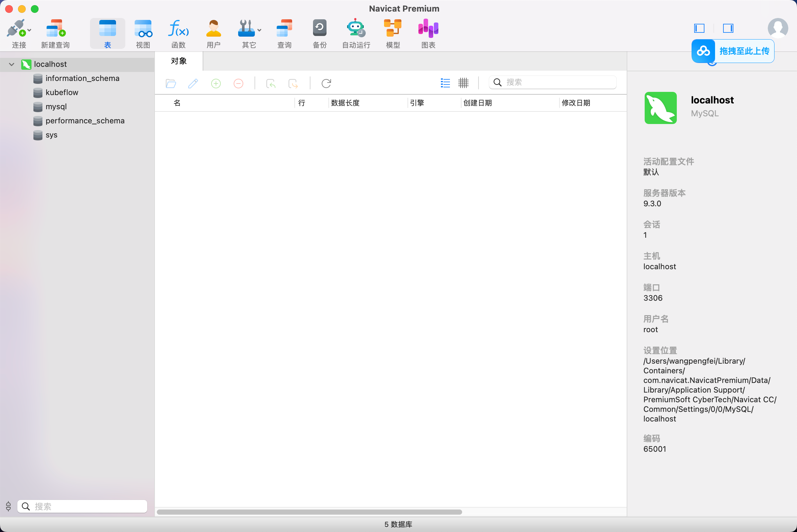This screenshot has height=532, width=797.
Task: Toggle the right info panel visibility
Action: point(728,28)
